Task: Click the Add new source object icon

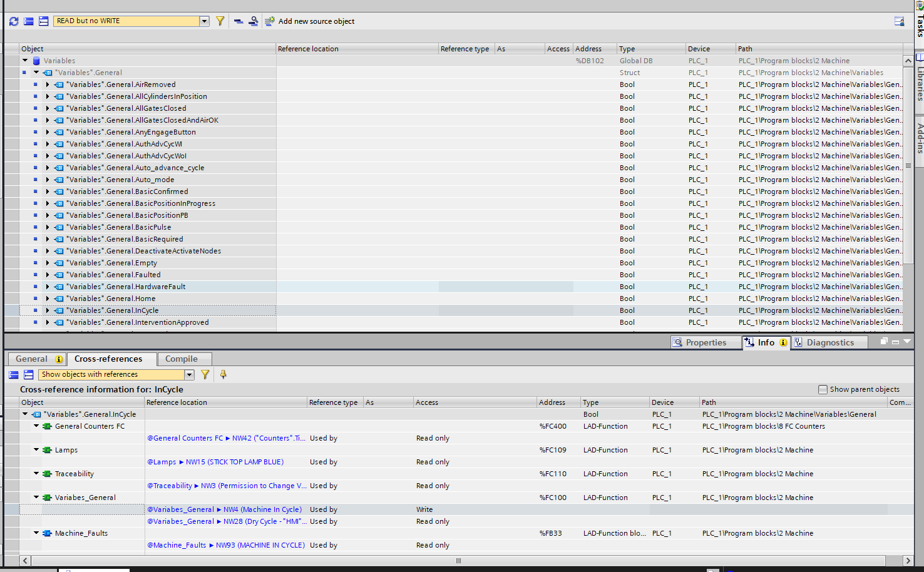Action: pyautogui.click(x=270, y=21)
